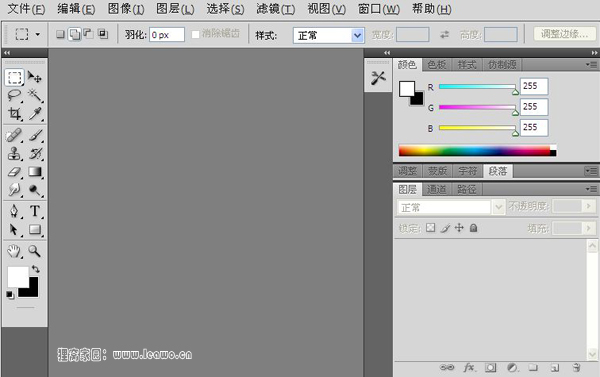The image size is (600, 377).
Task: Select the Hand tool
Action: [x=14, y=251]
